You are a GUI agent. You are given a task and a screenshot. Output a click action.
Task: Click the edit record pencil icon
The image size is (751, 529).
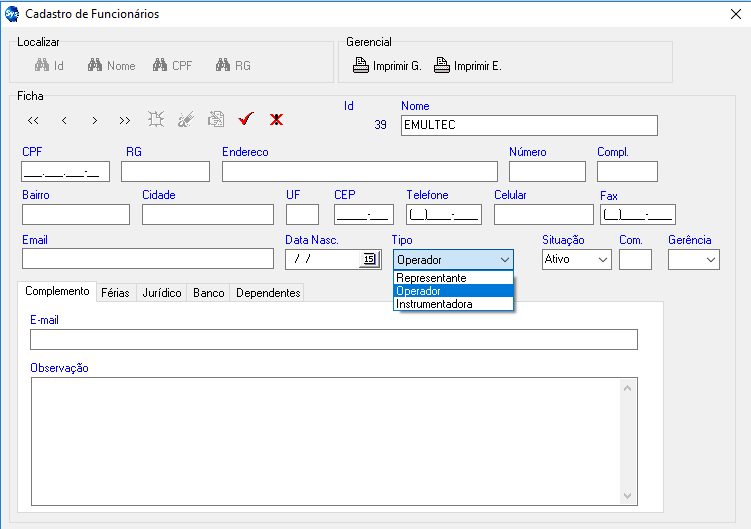185,119
